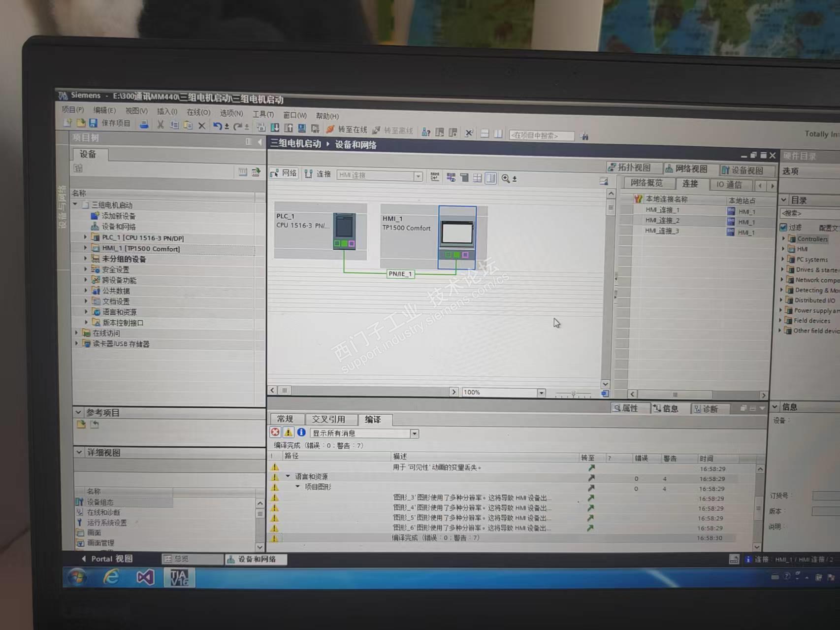Expand PLC_1 [CPU 1516-3 PN/DP] tree node
This screenshot has height=630, width=840.
coord(86,237)
